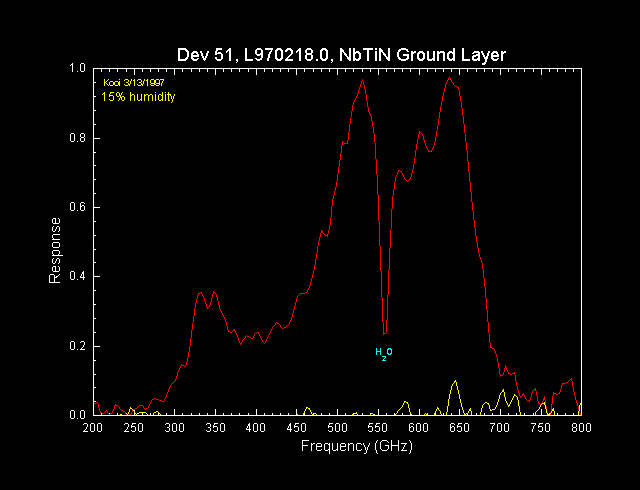Image resolution: width=640 pixels, height=490 pixels.
Task: Click the plot title 'Dev 51, L970218.0, NbTiN Ground Layer'
Action: click(x=337, y=52)
